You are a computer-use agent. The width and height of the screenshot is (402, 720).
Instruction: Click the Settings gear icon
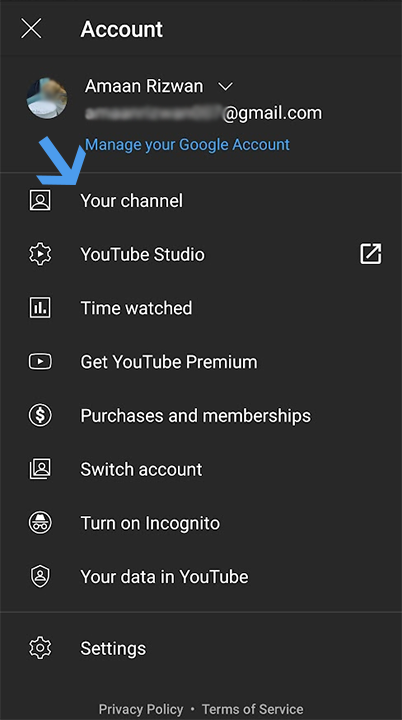(x=40, y=648)
